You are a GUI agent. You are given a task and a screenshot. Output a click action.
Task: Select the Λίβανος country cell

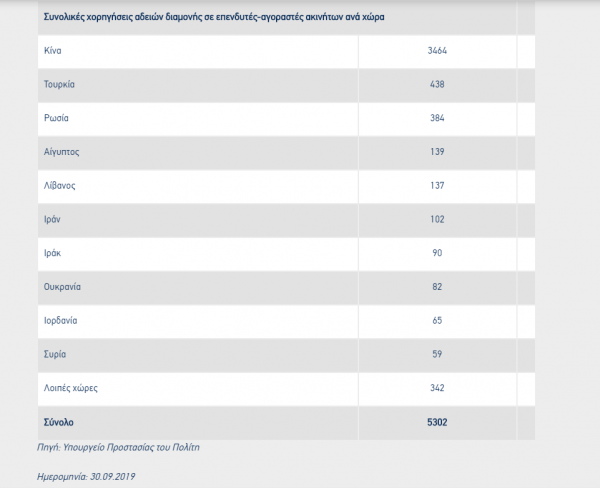click(x=61, y=186)
